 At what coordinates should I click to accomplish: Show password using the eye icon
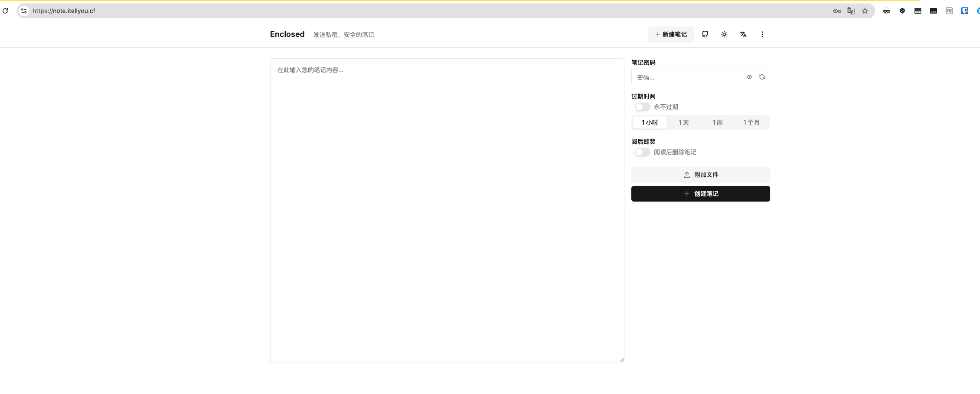(x=749, y=77)
